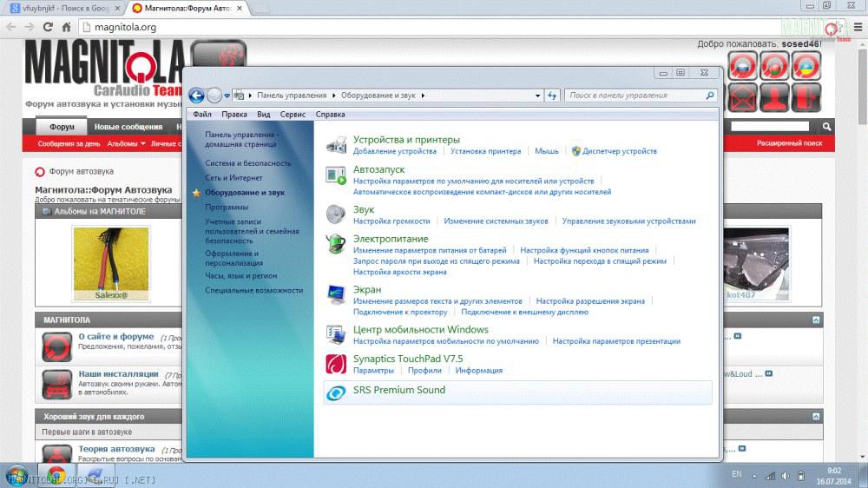The image size is (868, 488).
Task: Expand breadcrumb arrow after Панель управления
Action: click(334, 96)
